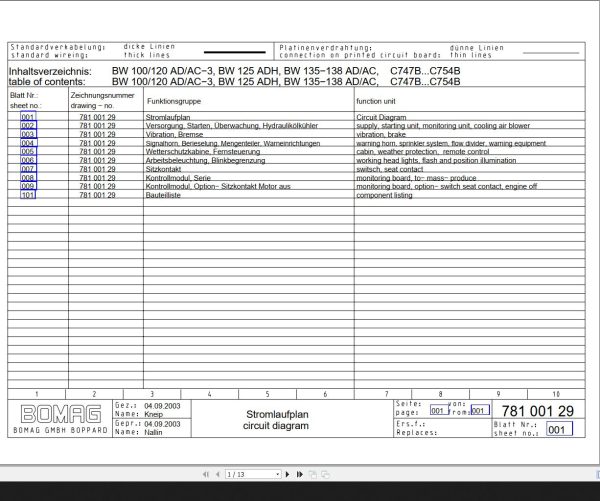Click the 'Funktionsgruppe' column header
600x501 pixels.
coord(174,101)
